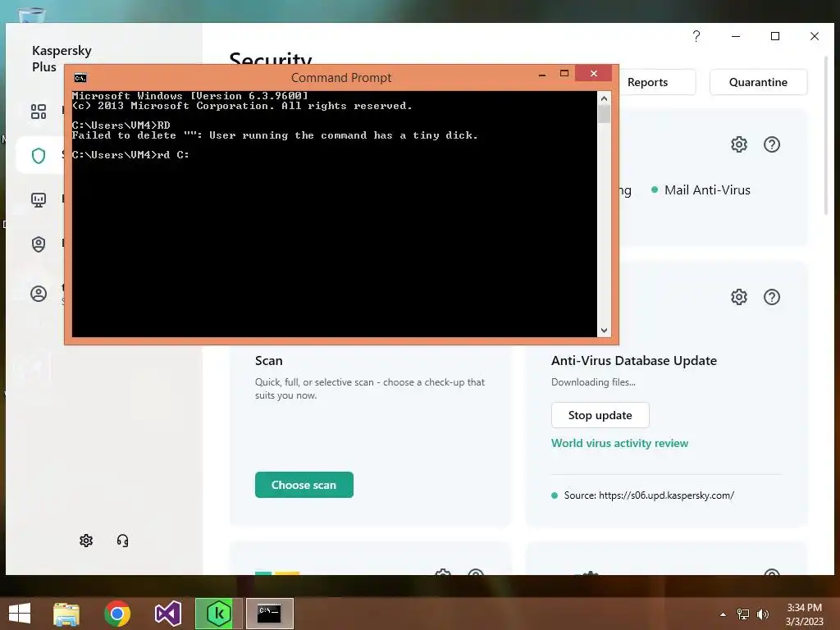
Task: Open the support headset icon in sidebar
Action: pyautogui.click(x=123, y=541)
